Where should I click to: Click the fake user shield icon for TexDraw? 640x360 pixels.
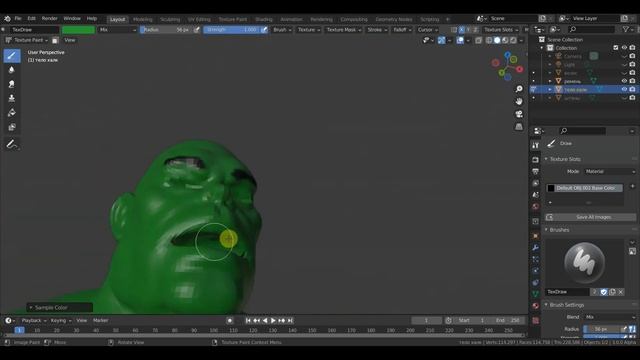click(604, 292)
